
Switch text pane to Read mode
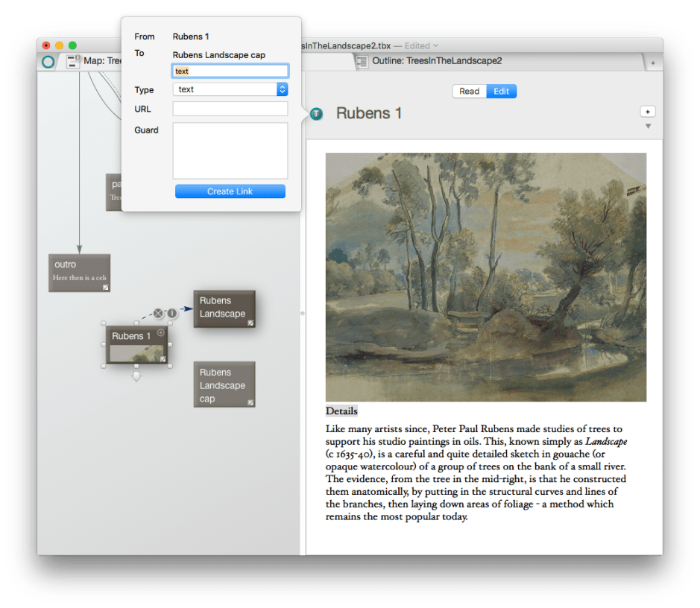coord(469,91)
